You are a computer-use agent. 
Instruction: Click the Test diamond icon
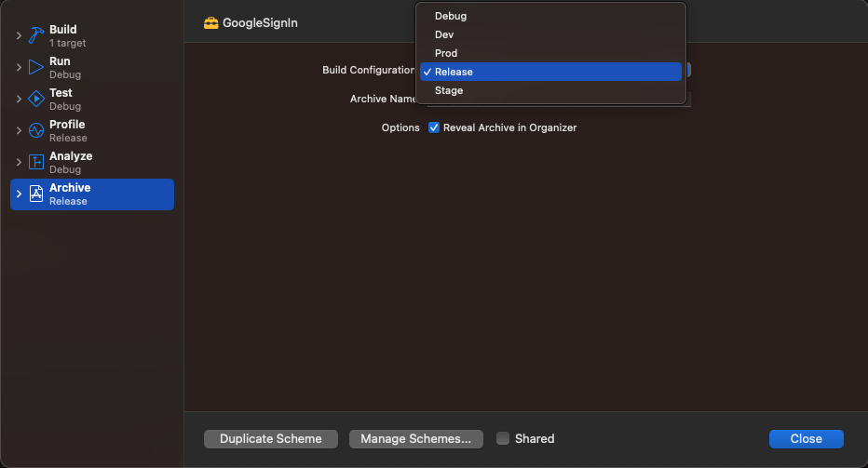click(x=36, y=99)
